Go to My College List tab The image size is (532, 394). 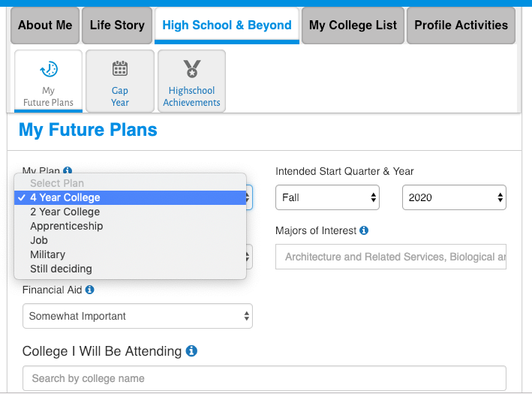point(353,26)
